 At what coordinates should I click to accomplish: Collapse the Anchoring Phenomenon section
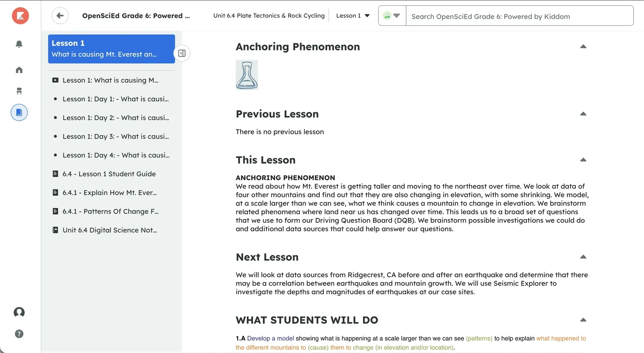pyautogui.click(x=583, y=47)
